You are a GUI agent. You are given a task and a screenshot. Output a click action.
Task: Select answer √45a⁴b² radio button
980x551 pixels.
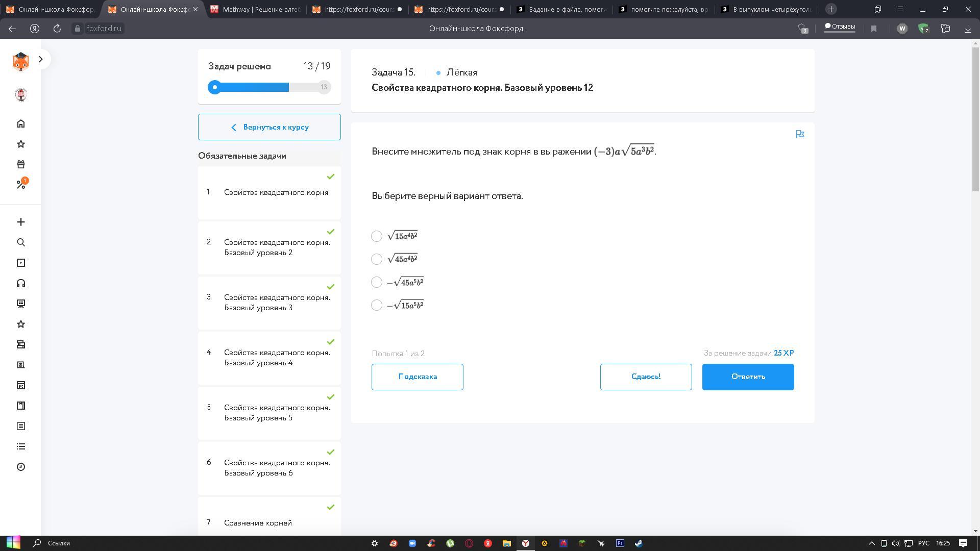coord(377,259)
